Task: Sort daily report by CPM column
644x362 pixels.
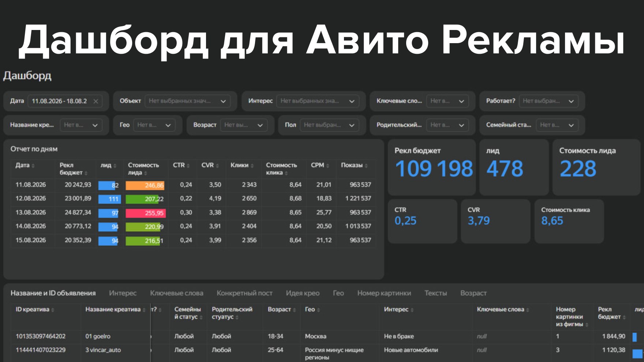Action: pyautogui.click(x=320, y=165)
